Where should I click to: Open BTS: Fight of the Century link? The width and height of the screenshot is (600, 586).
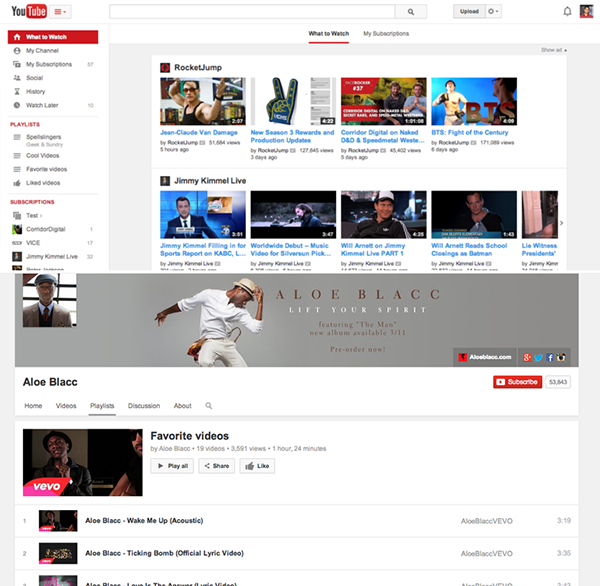[470, 132]
